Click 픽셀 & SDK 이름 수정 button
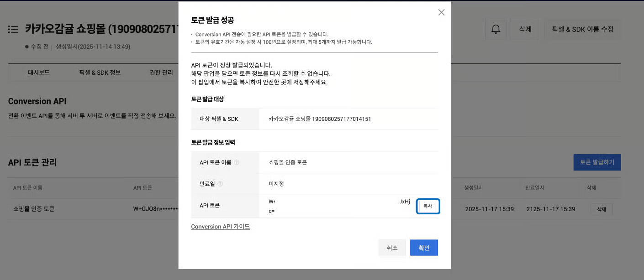 pos(582,29)
